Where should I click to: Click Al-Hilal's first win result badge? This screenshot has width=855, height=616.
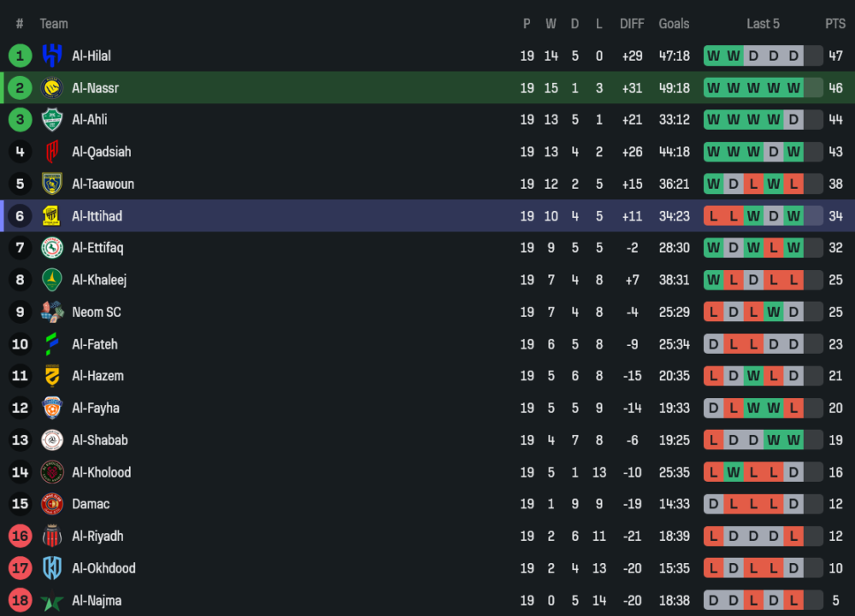tap(713, 56)
